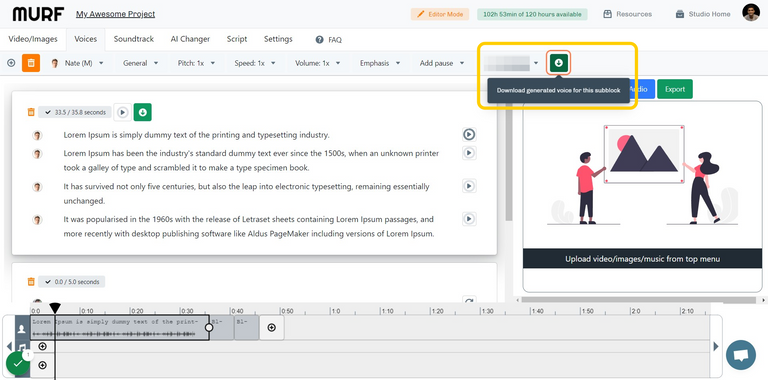Screen dimensions: 768x380
Task: Switch to the Script tab
Action: pyautogui.click(x=237, y=39)
